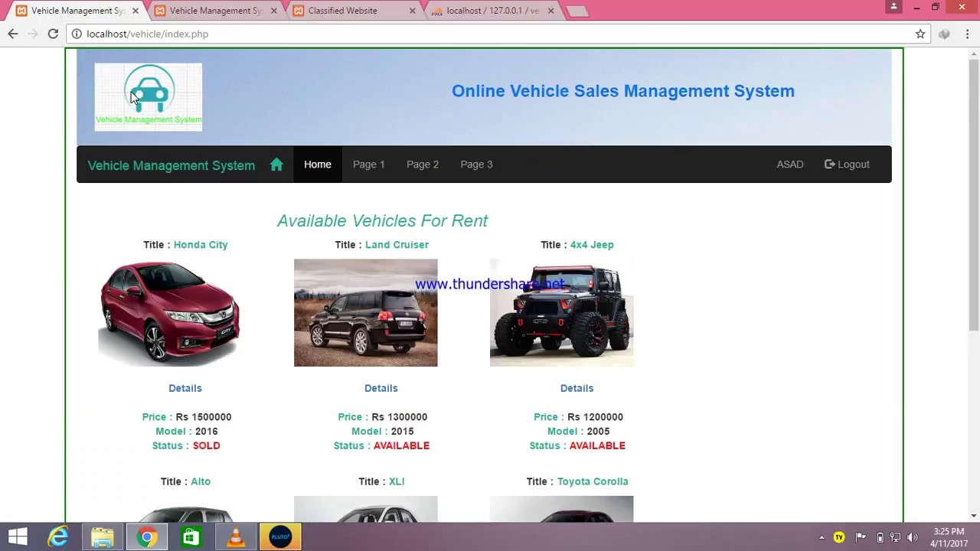Open Windows Start menu
The image size is (980, 551).
(18, 537)
